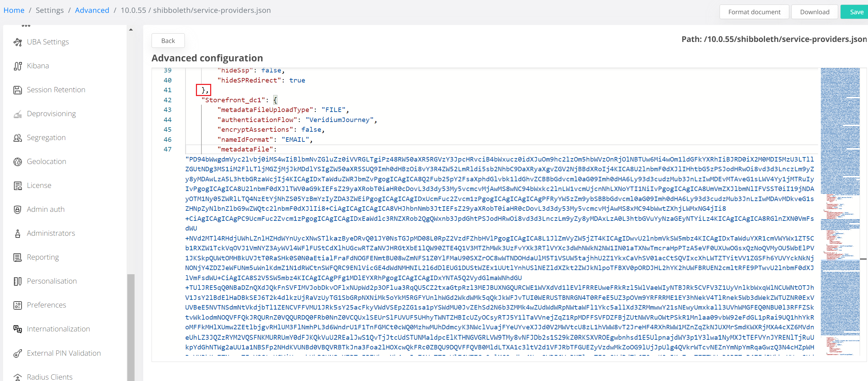
Task: Click the Segregation users icon
Action: click(18, 138)
